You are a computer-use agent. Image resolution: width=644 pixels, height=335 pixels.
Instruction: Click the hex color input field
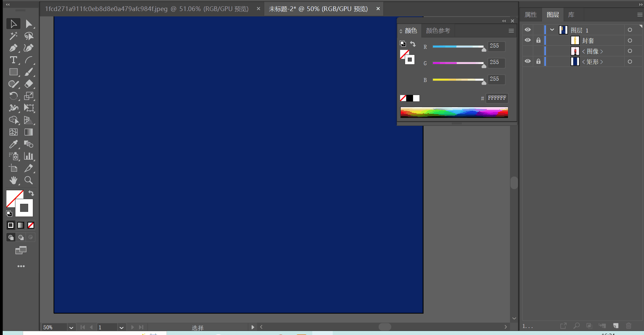[497, 98]
